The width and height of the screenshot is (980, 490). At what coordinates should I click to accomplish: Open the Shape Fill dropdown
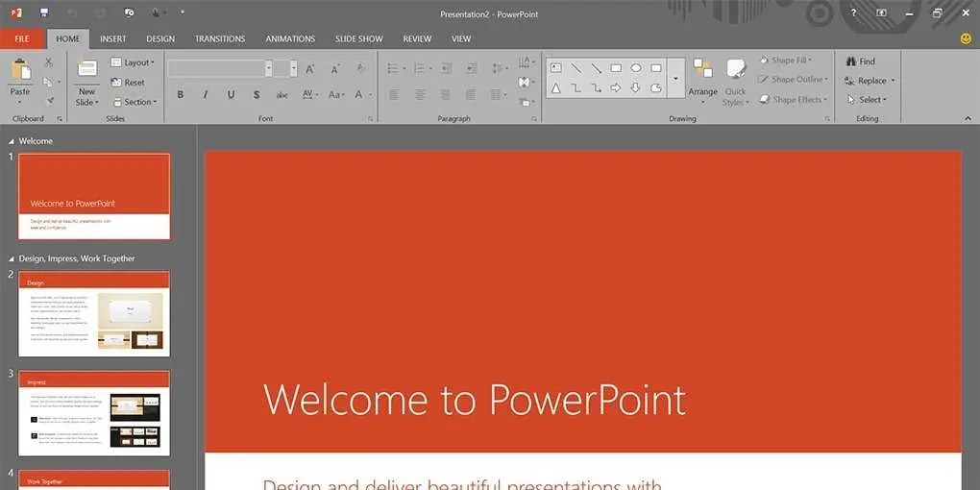tap(786, 61)
